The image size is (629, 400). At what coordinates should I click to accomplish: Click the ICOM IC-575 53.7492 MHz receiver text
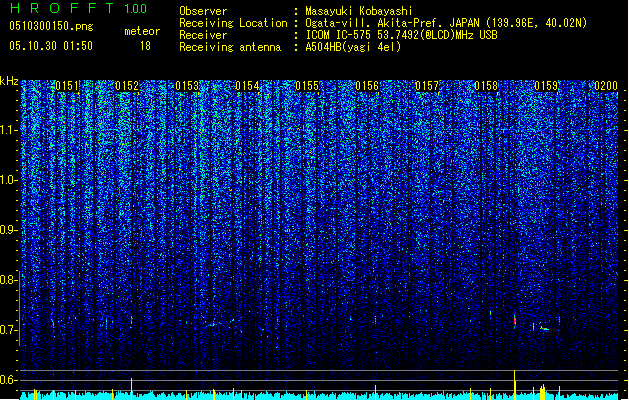click(x=401, y=35)
